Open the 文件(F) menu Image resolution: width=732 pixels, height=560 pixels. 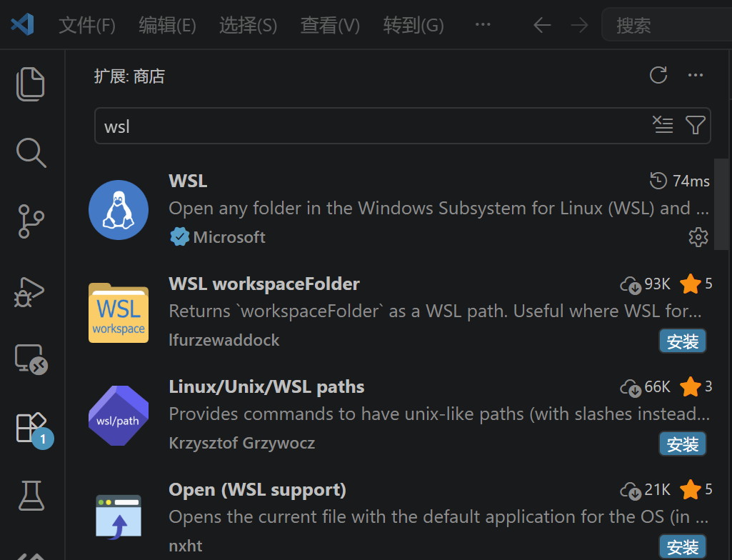pyautogui.click(x=87, y=25)
